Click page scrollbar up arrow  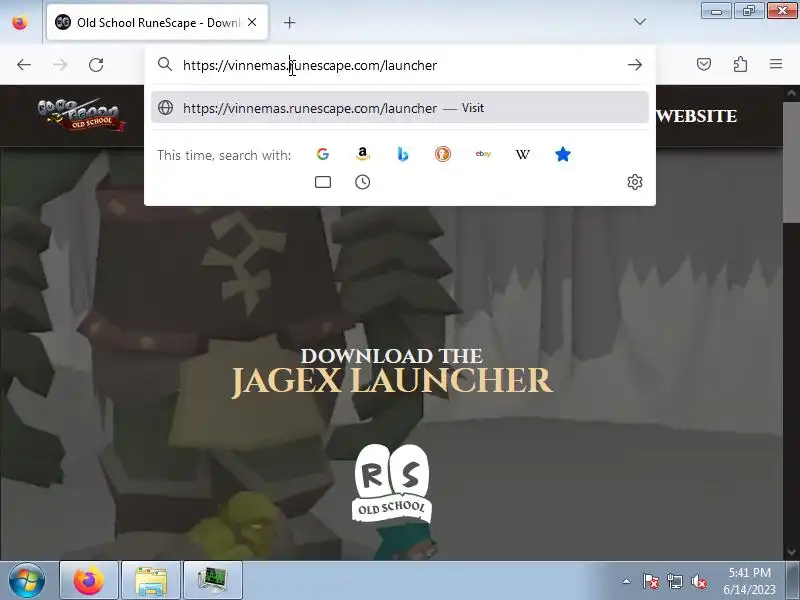(x=791, y=93)
